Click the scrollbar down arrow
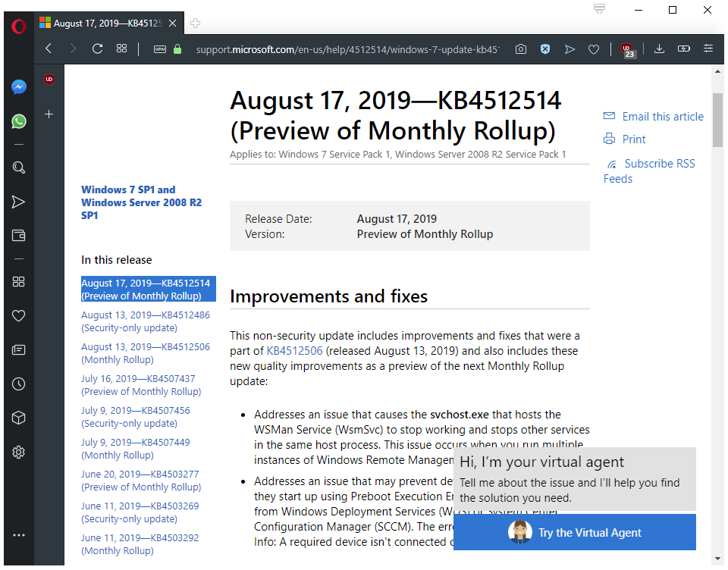The width and height of the screenshot is (728, 570). pos(718,559)
